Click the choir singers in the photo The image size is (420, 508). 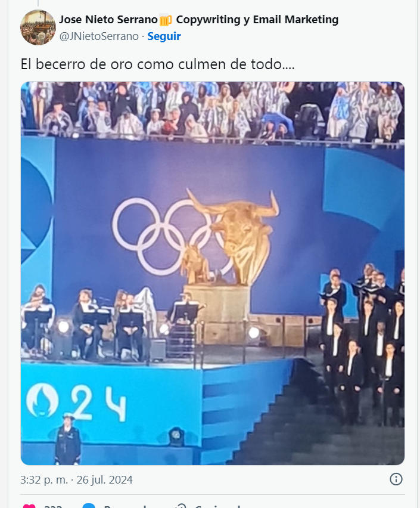(363, 343)
